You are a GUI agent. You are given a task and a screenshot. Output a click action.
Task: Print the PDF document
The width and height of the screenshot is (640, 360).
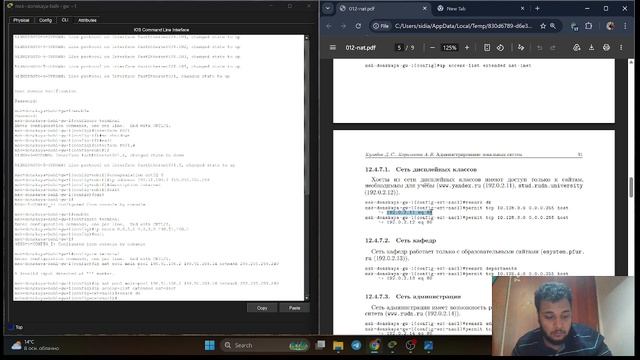[x=606, y=48]
